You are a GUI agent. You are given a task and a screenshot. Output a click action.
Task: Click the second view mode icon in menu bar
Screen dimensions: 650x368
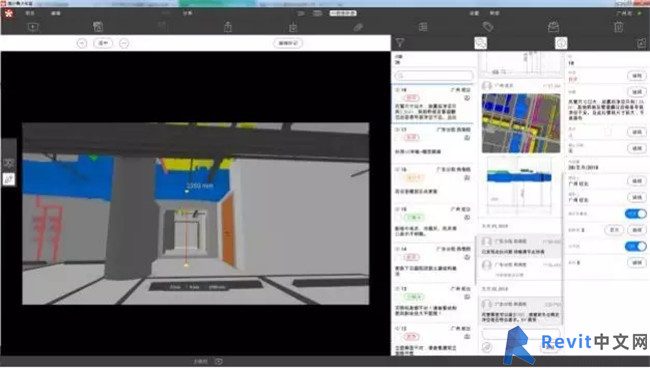(x=318, y=13)
